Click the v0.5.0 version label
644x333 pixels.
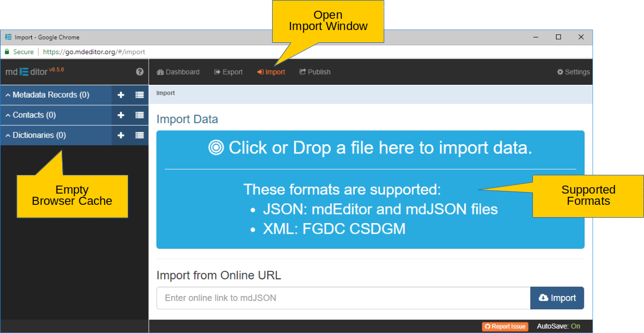(x=56, y=69)
